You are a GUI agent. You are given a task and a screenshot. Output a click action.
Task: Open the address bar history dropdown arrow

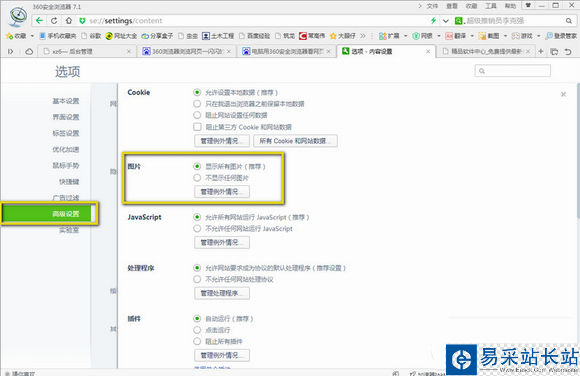(445, 21)
